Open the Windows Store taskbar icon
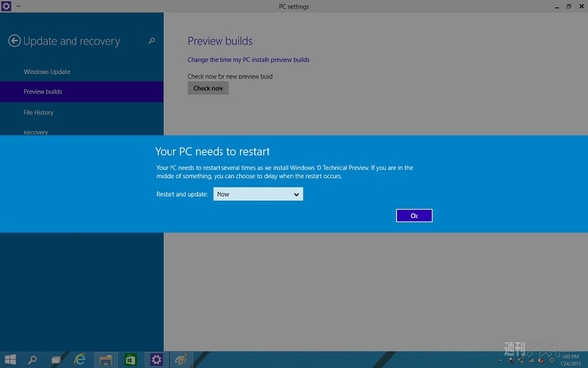588x368 pixels. coord(130,360)
